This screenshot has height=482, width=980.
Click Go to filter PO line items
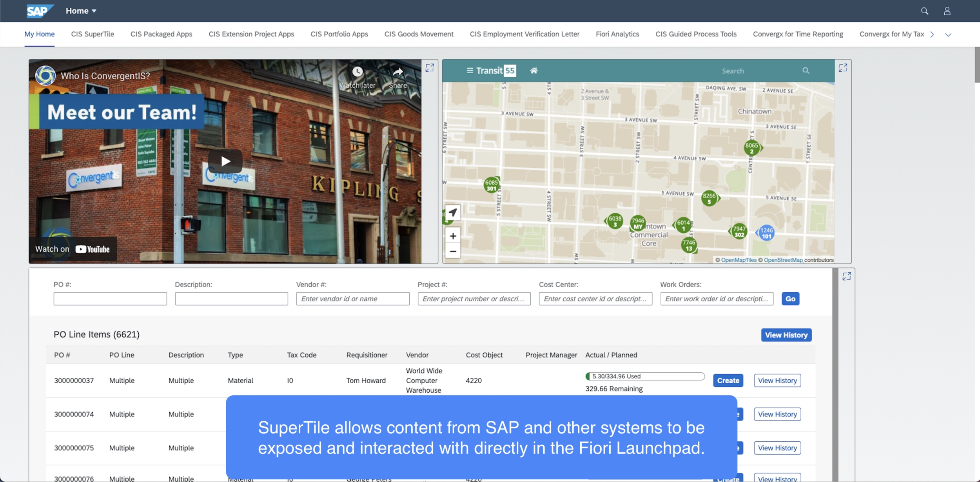click(791, 299)
